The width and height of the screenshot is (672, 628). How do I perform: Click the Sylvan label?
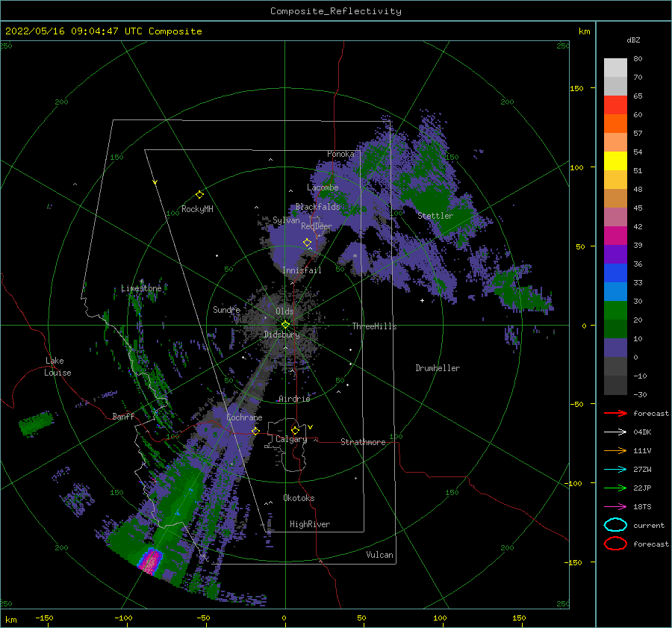(286, 221)
